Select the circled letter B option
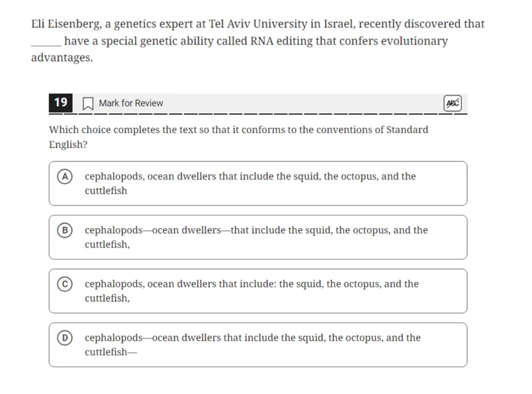Image resolution: width=532 pixels, height=394 pixels. coord(65,230)
